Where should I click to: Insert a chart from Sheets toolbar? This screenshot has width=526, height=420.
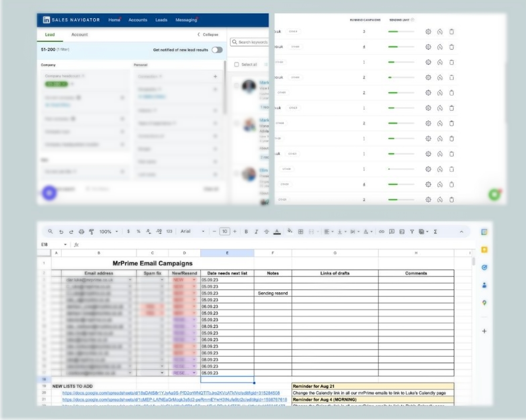(x=402, y=232)
